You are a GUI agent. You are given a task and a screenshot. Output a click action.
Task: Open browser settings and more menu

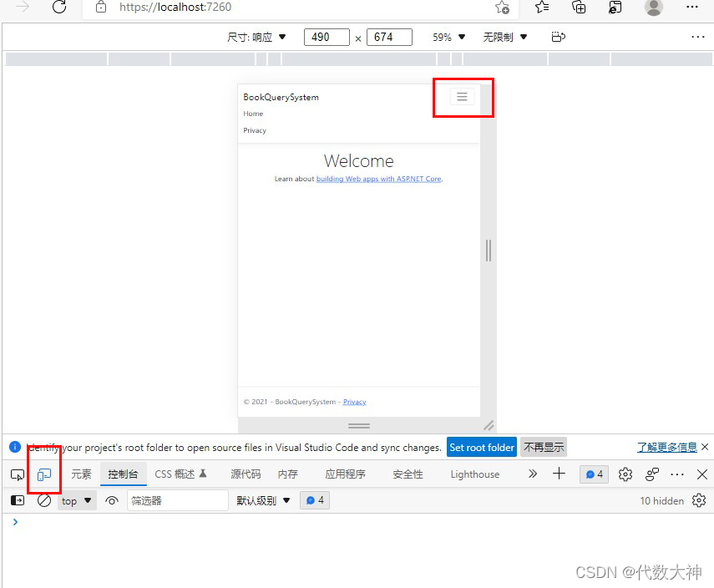pos(691,7)
